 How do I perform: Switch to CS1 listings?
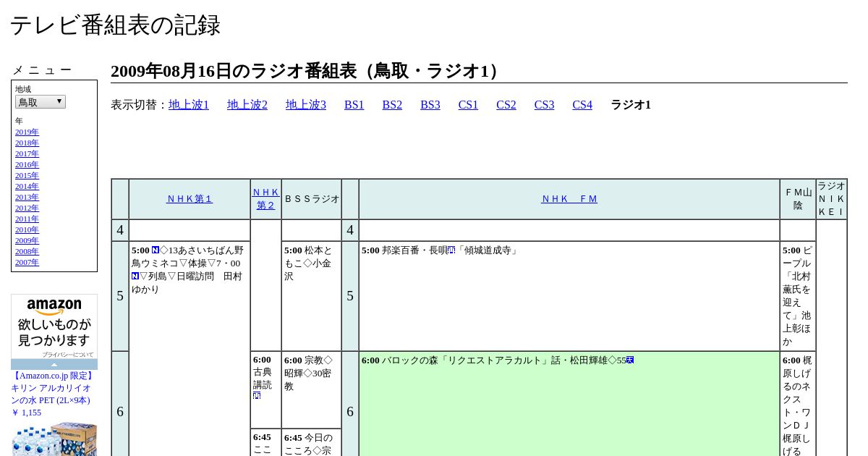[468, 105]
